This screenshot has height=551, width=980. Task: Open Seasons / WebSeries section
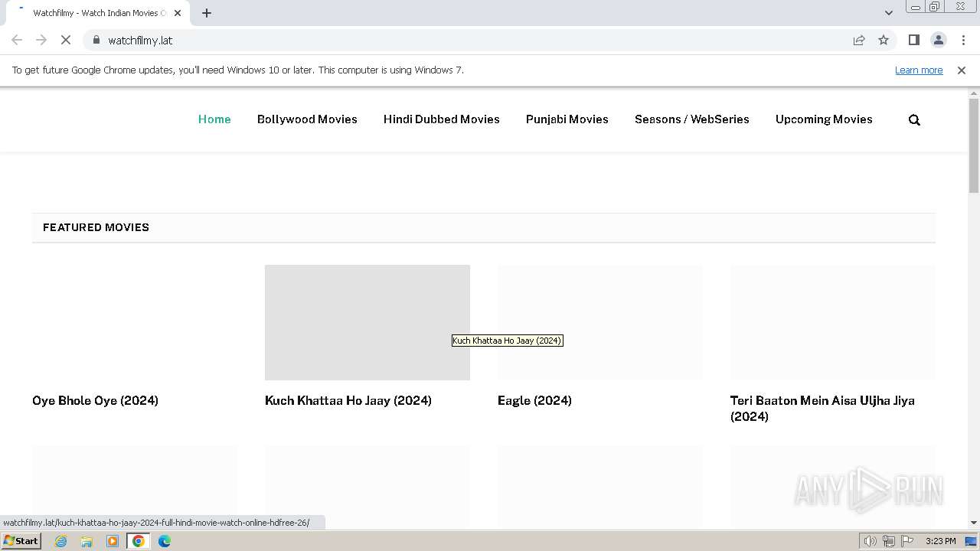point(692,119)
